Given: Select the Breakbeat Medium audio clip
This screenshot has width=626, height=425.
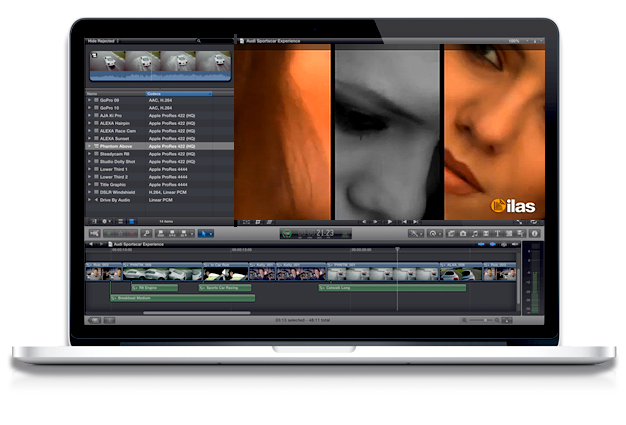Looking at the screenshot, I should (182, 298).
